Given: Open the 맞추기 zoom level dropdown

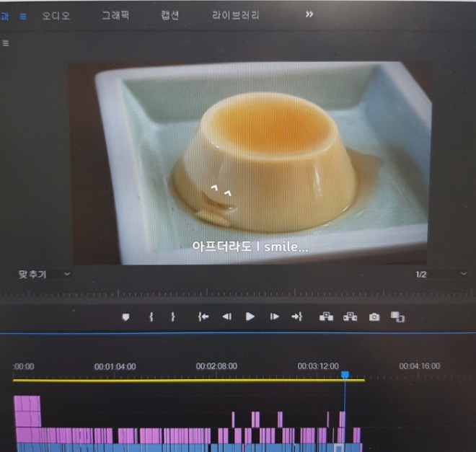Looking at the screenshot, I should [x=44, y=274].
